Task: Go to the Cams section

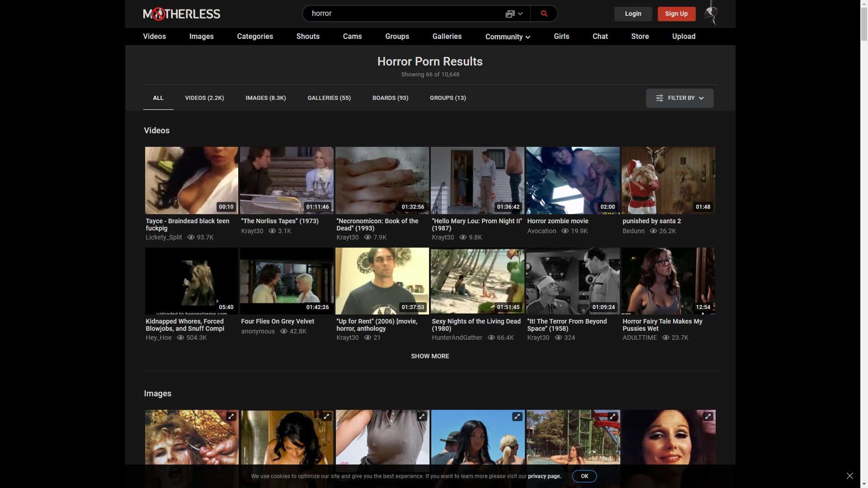Action: pyautogui.click(x=352, y=37)
